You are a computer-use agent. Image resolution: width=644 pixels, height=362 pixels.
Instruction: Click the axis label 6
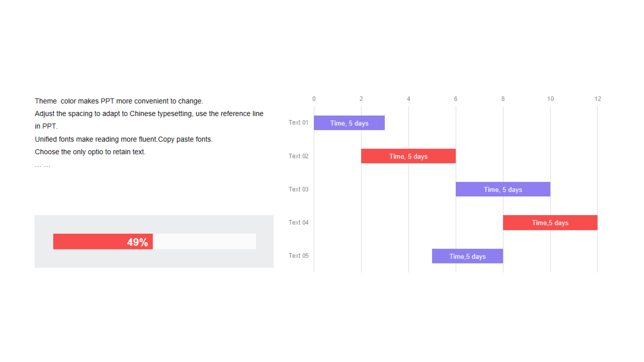click(x=455, y=99)
